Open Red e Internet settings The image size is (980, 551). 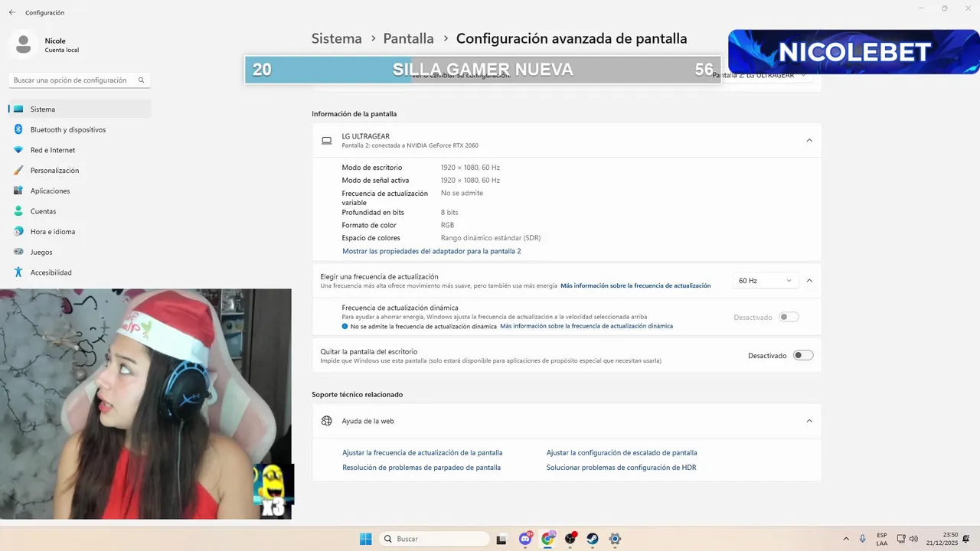click(80, 150)
